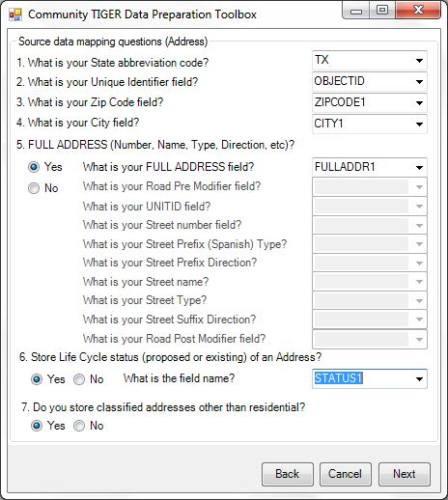This screenshot has height=500, width=448.
Task: Minimize the Toolbox window
Action: pyautogui.click(x=356, y=12)
